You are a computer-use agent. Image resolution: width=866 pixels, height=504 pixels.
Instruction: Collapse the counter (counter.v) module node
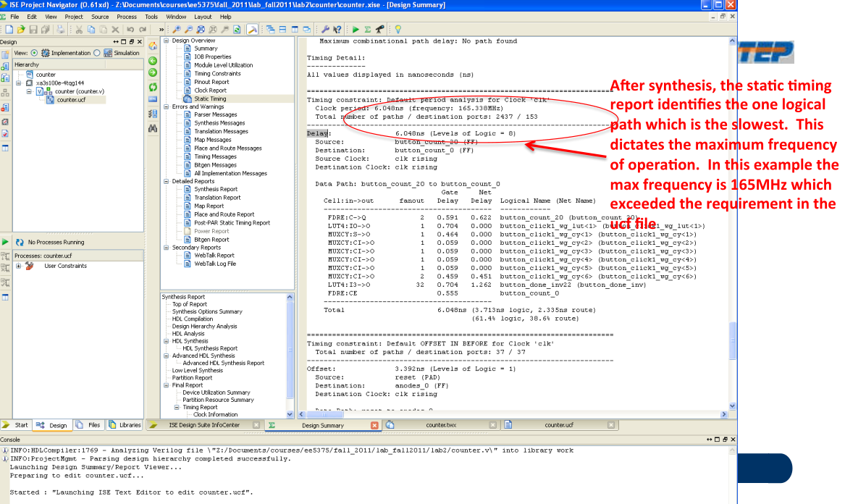(29, 91)
